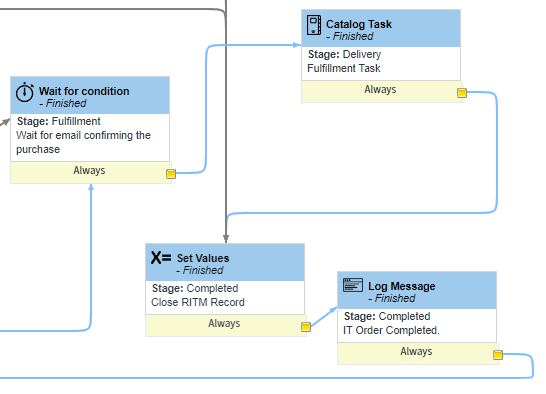
Task: Click the Wait for condition stopwatch icon
Action: coord(25,92)
